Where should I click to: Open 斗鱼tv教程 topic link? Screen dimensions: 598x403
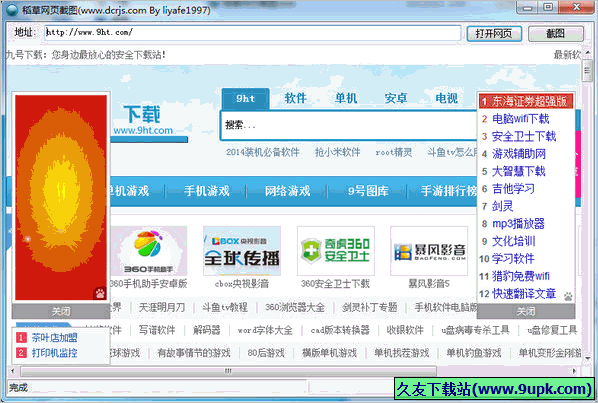coord(225,307)
